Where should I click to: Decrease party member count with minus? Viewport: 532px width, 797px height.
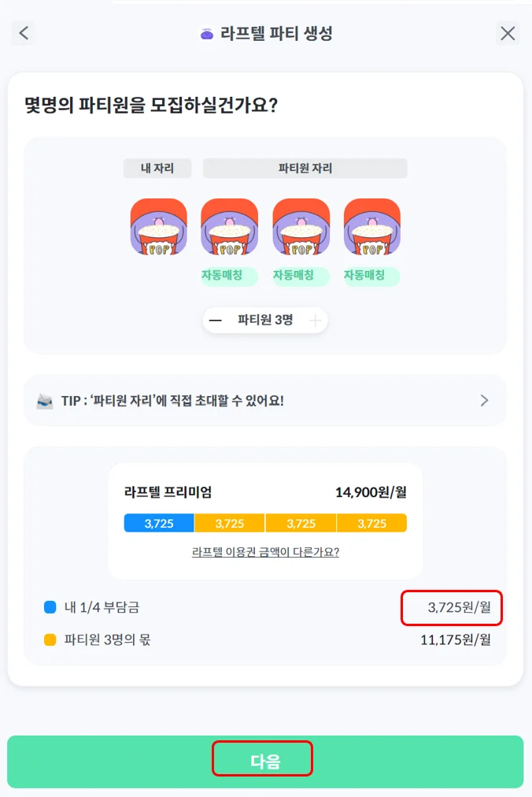click(215, 321)
